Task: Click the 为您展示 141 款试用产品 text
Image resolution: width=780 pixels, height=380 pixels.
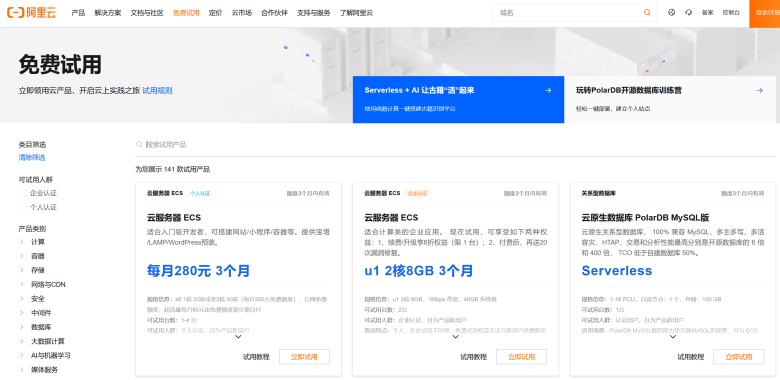Action: click(173, 170)
